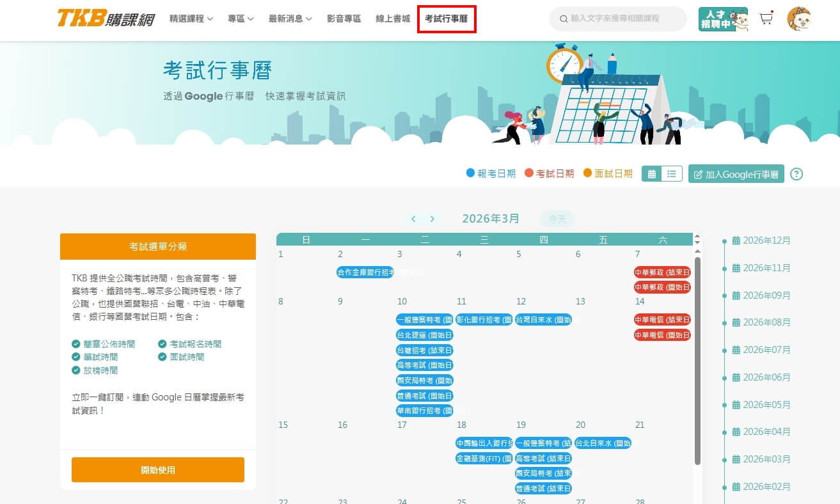Click calendar icon beside 2026年12月
840x504 pixels.
[736, 241]
